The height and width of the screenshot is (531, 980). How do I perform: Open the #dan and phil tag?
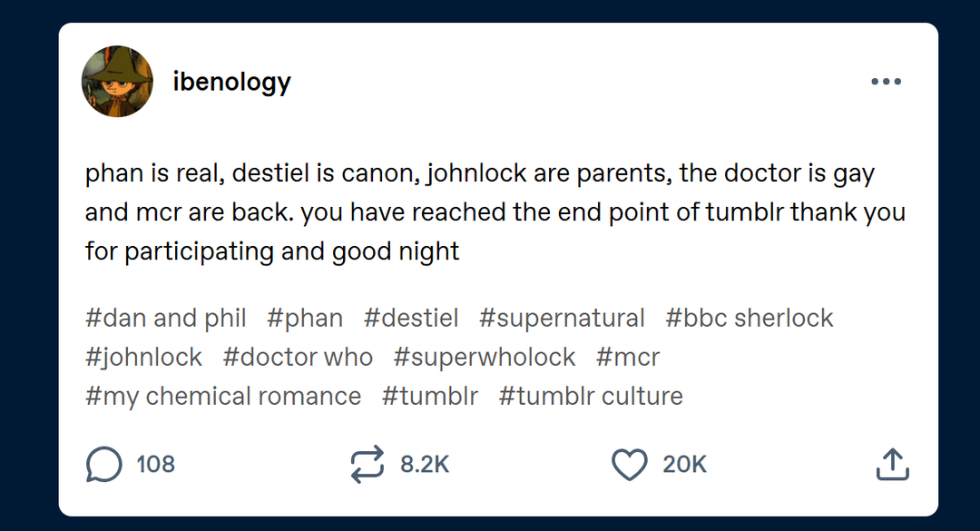[x=166, y=319]
